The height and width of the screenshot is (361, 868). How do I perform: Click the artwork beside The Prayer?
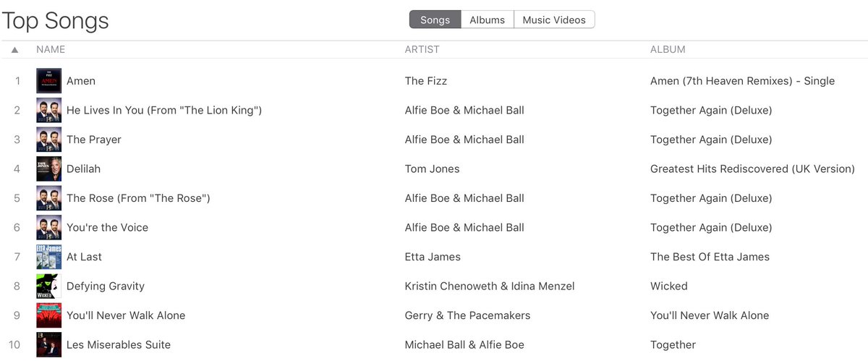click(48, 140)
